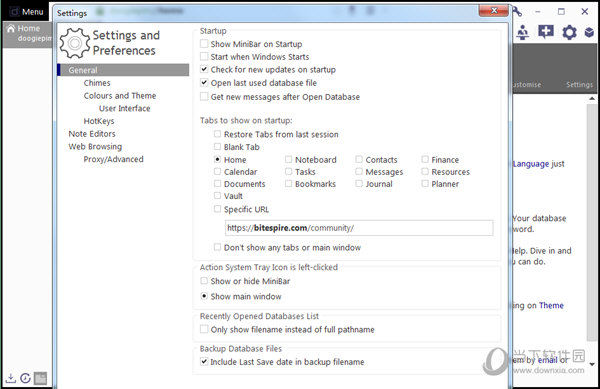Click the download arrow icon at bottom left
The width and height of the screenshot is (600, 389).
pos(11,378)
